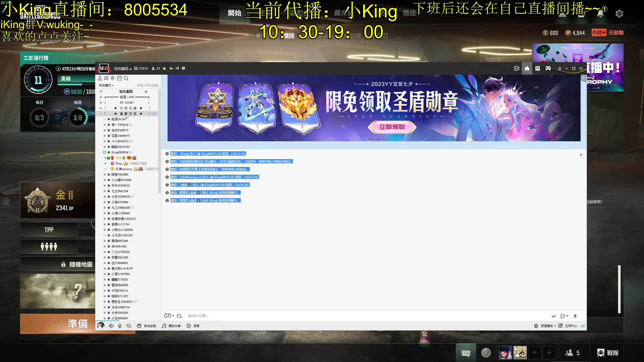Click the first empty team slot plus
The width and height of the screenshot is (644, 362).
coord(535,353)
